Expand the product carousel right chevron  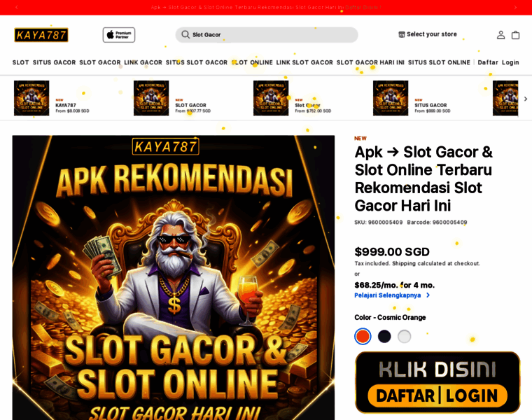(x=526, y=99)
